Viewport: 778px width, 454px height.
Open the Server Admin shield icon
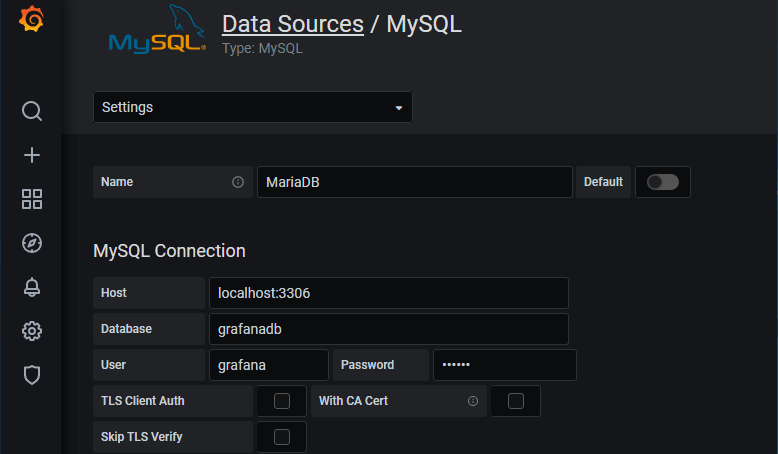(32, 375)
